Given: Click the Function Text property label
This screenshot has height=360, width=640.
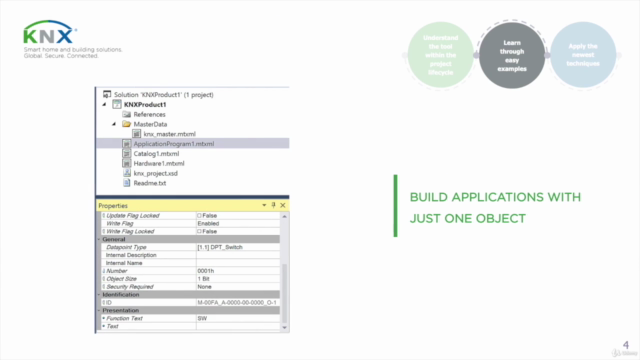Looking at the screenshot, I should point(124,318).
